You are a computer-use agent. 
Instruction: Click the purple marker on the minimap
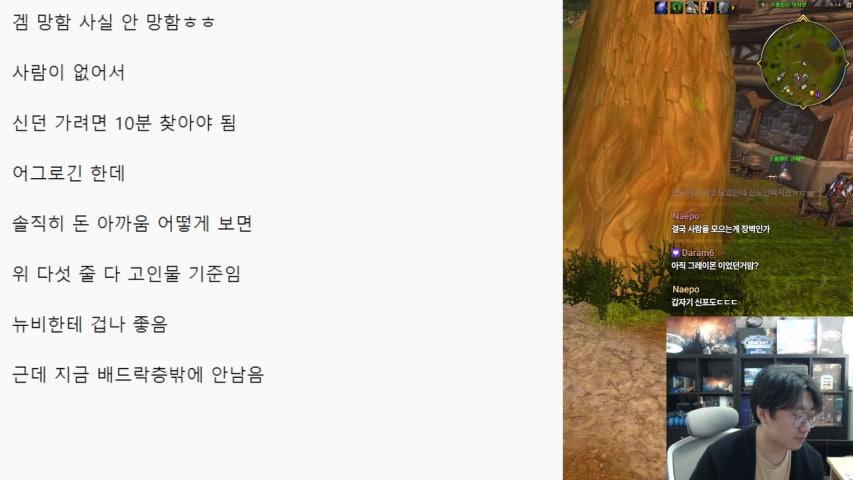pos(818,95)
